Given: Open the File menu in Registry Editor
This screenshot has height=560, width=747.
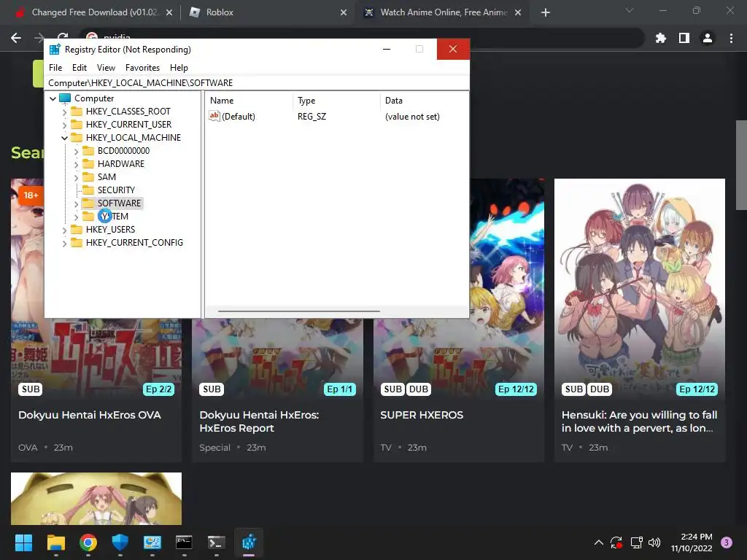Looking at the screenshot, I should tap(55, 68).
